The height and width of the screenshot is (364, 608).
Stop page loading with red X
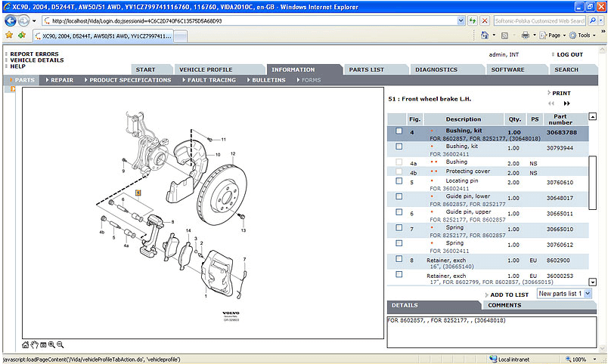(x=484, y=20)
